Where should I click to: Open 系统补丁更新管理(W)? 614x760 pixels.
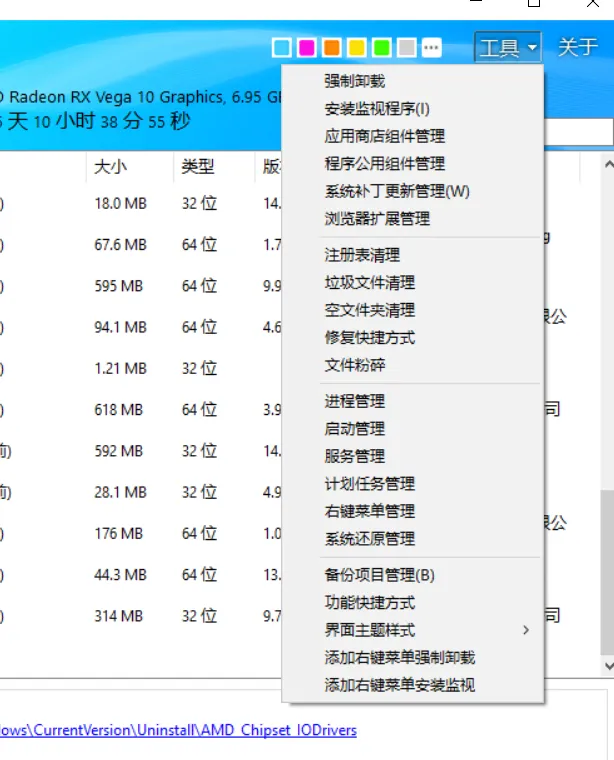(x=412, y=191)
